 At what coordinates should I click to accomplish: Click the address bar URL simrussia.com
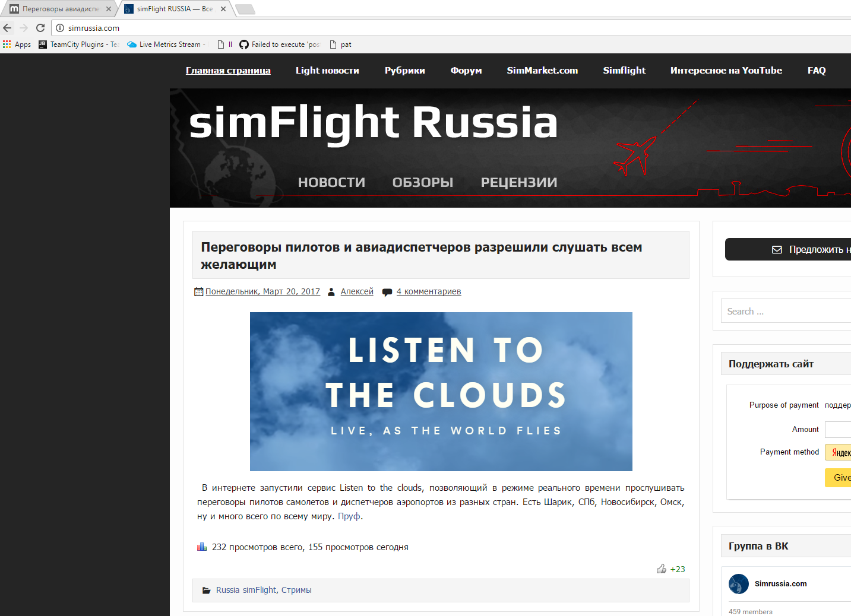point(94,28)
